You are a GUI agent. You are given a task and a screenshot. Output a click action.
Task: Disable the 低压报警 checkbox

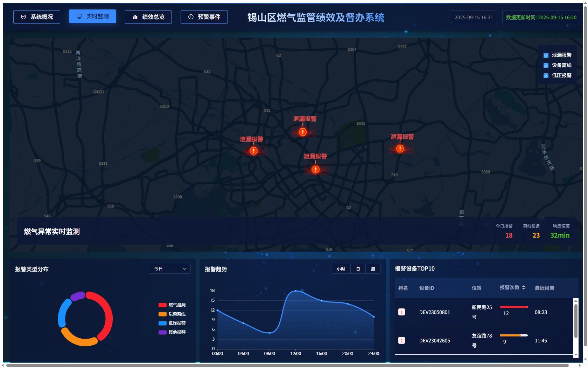point(546,76)
